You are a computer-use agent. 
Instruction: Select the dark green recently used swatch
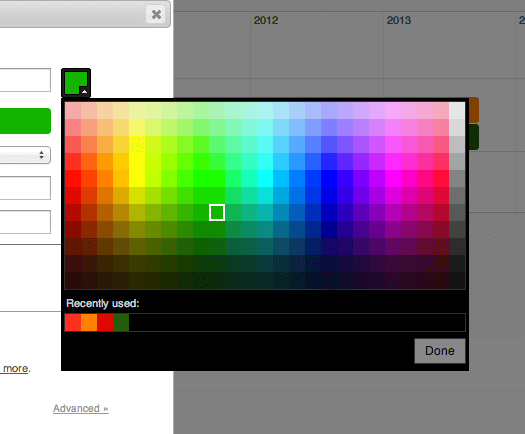click(121, 322)
